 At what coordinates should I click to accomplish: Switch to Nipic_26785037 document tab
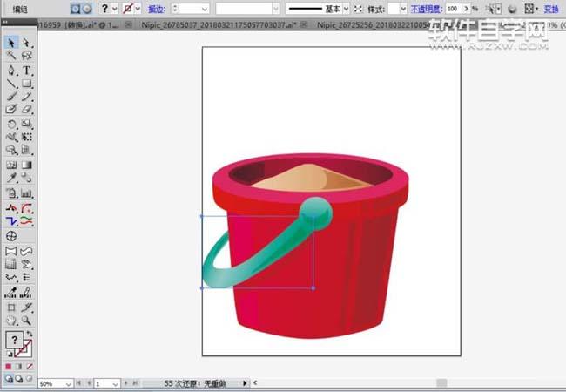click(x=219, y=25)
